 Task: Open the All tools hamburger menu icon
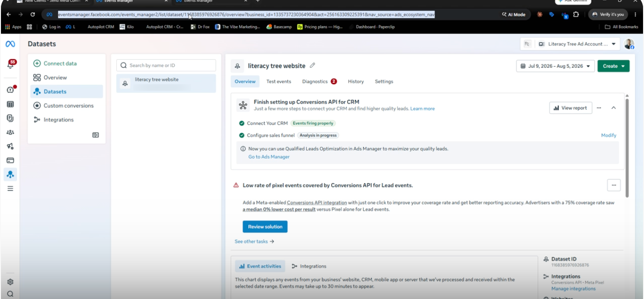10,188
